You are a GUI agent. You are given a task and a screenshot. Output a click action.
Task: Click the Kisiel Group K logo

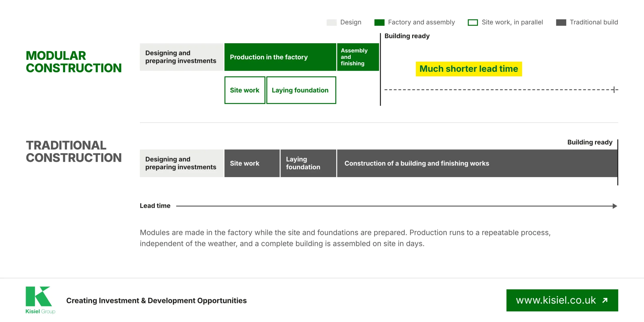click(x=40, y=300)
